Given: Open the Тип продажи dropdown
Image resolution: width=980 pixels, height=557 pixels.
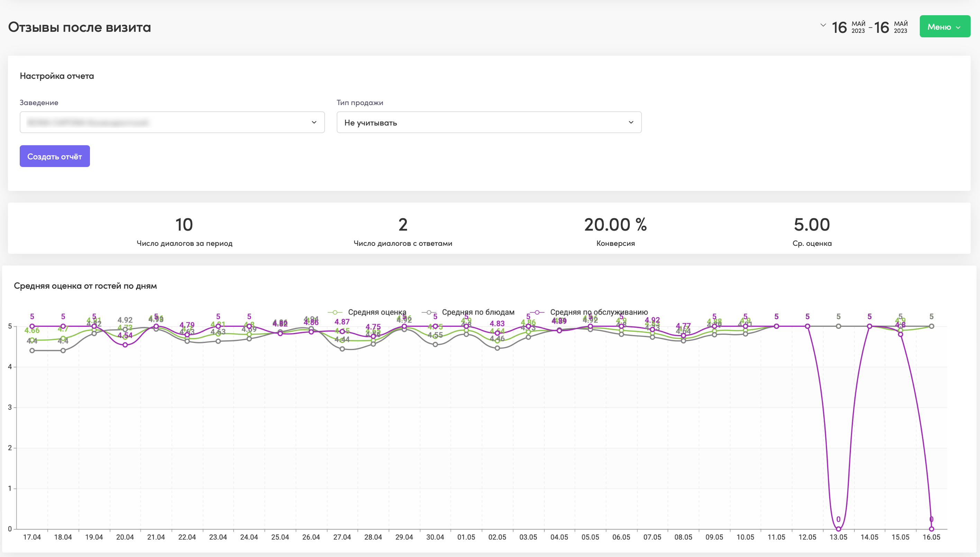Looking at the screenshot, I should pyautogui.click(x=489, y=122).
